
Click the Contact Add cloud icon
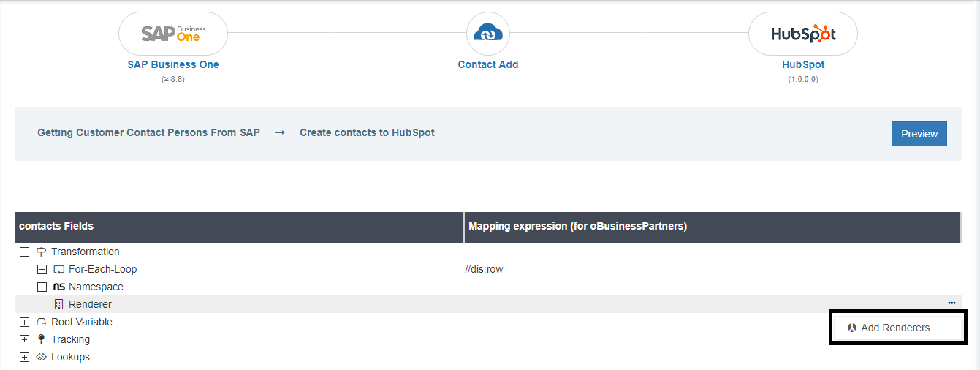(487, 34)
